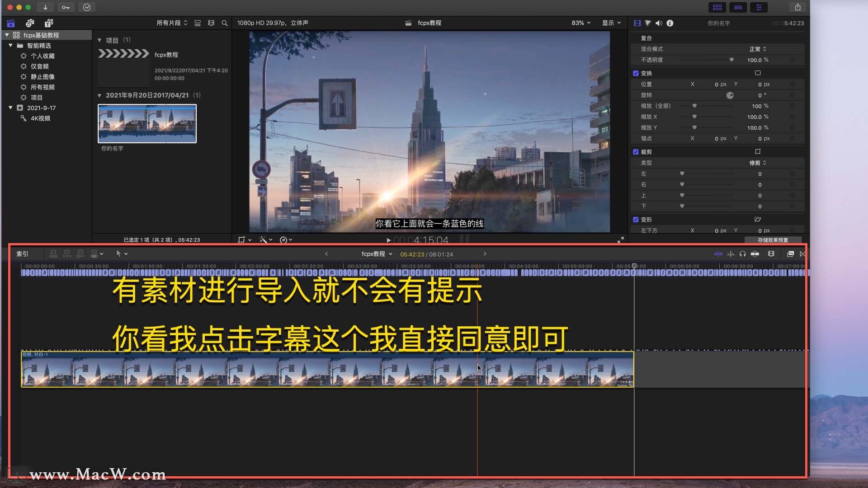868x488 pixels.
Task: Toggle timeline headphones audio skimming
Action: click(742, 254)
